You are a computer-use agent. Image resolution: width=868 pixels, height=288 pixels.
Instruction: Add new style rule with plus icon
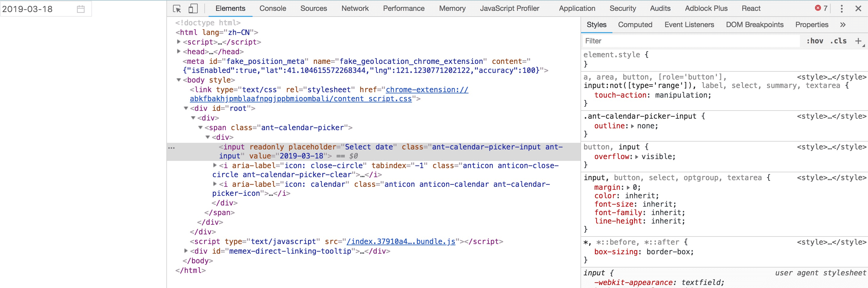coord(858,41)
